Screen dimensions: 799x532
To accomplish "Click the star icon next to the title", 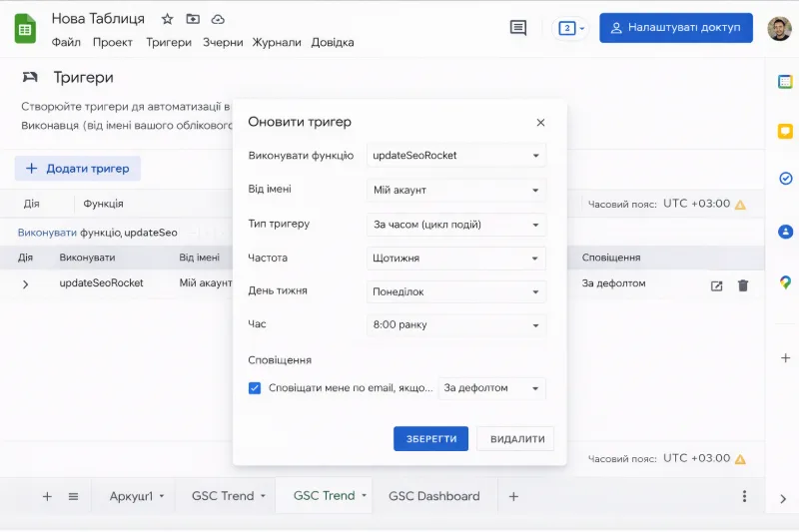I will [168, 19].
